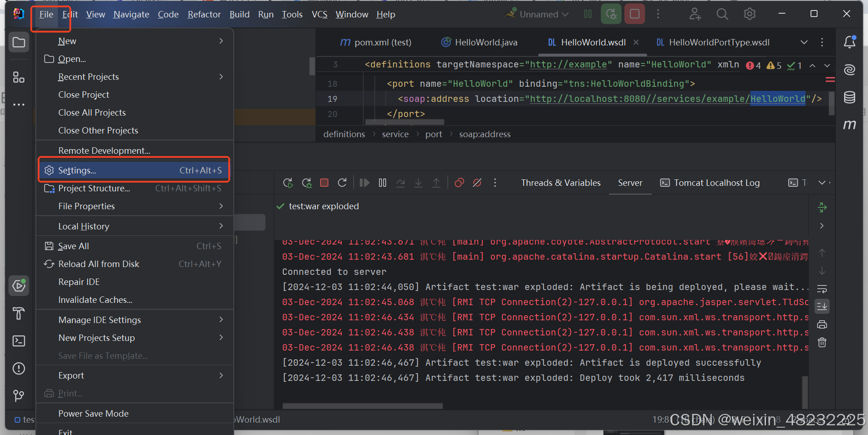Open the Database tool window icon
The height and width of the screenshot is (435, 868).
coord(850,97)
